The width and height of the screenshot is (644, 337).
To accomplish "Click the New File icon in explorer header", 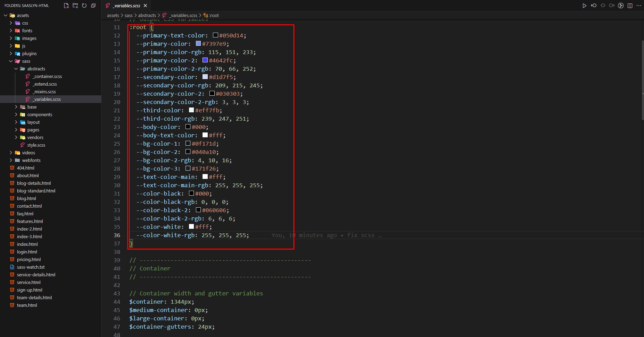I will point(66,6).
